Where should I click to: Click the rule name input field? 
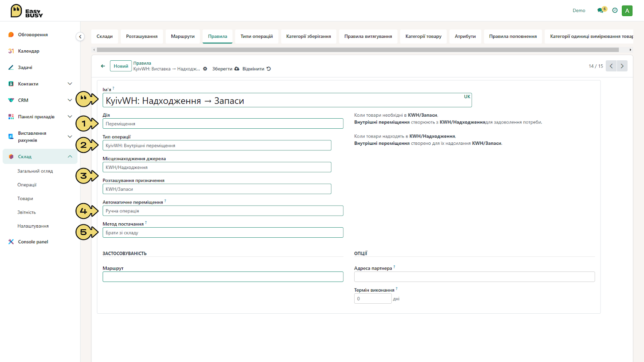287,100
